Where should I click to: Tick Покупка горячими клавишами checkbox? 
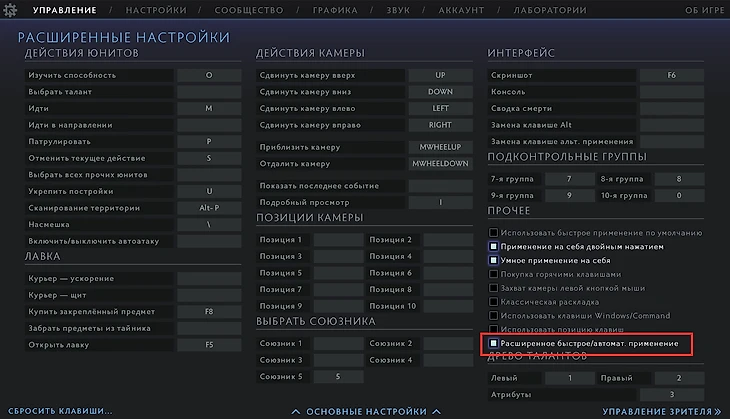coord(493,274)
